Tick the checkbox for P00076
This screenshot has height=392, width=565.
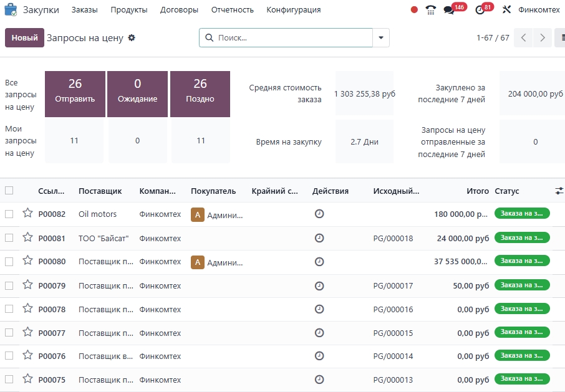(x=9, y=356)
